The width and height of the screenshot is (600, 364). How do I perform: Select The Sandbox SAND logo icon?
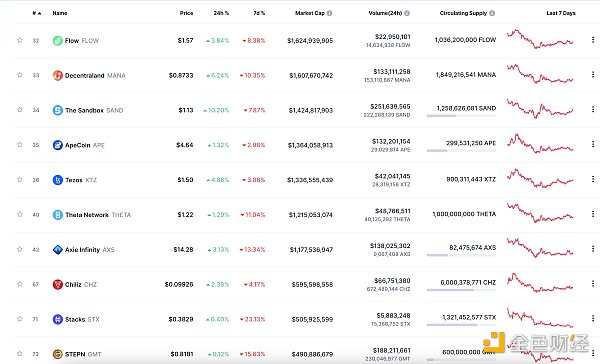coord(57,110)
